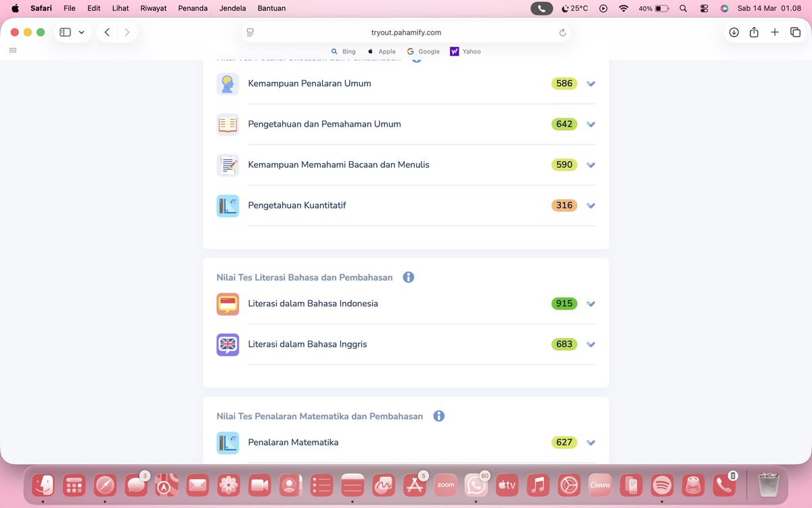Open Messages app with 3 badge
The image size is (812, 508).
(x=136, y=485)
